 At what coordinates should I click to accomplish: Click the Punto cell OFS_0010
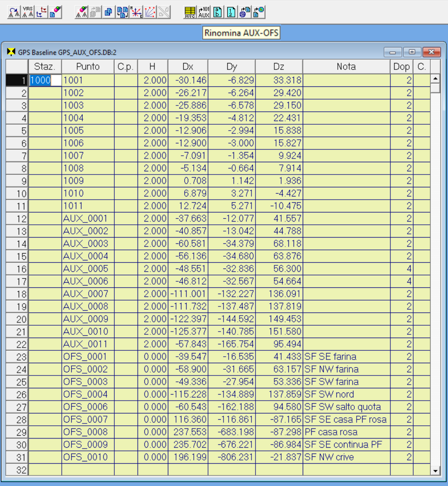[88, 457]
